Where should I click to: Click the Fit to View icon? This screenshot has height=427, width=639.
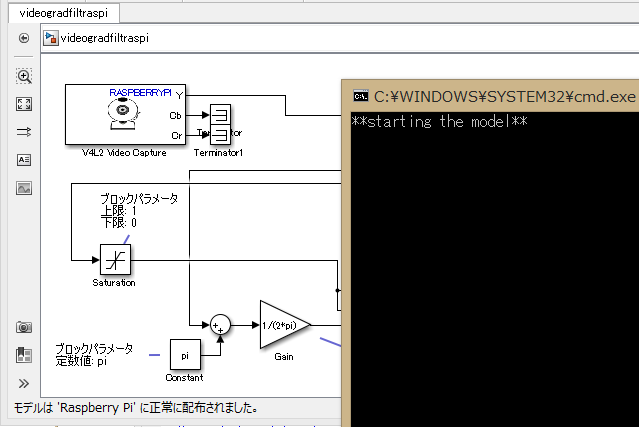click(x=24, y=104)
